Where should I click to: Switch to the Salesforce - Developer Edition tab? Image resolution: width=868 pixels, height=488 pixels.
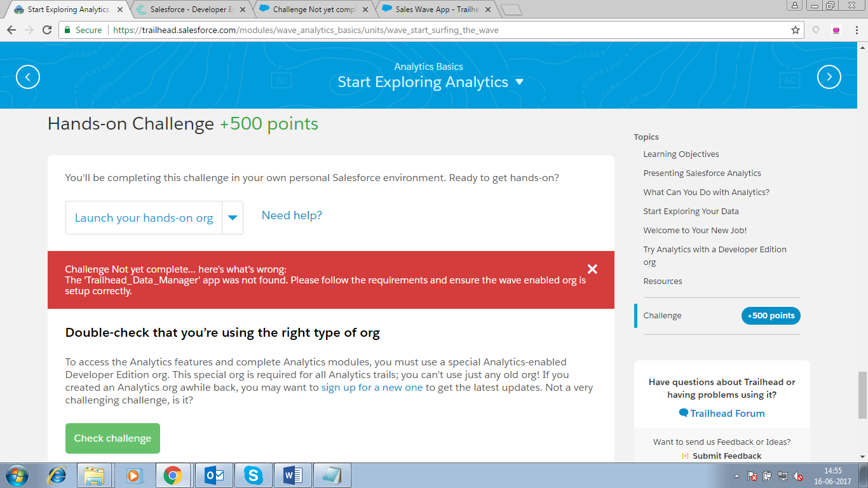tap(192, 10)
